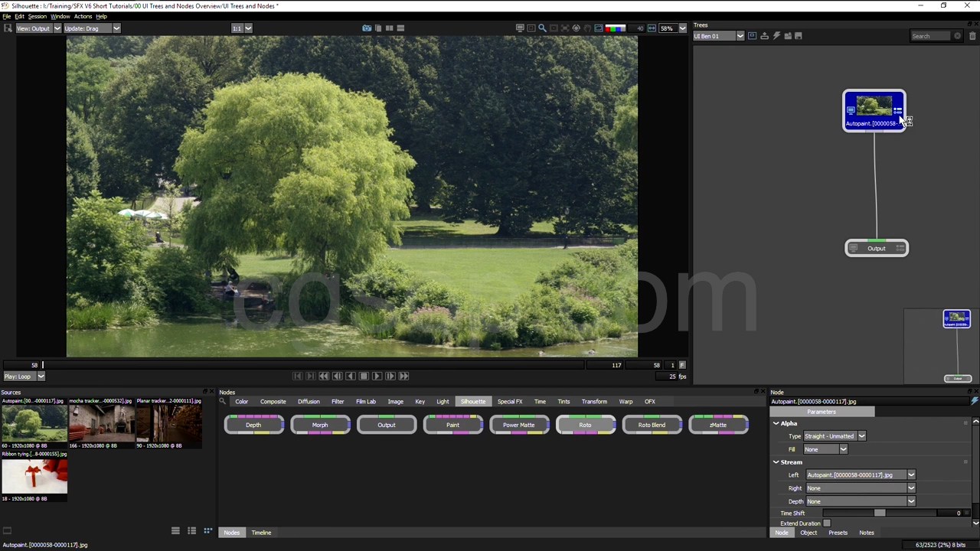This screenshot has height=551, width=980.
Task: Switch Sources panel to thumbnail grid view
Action: pyautogui.click(x=207, y=531)
